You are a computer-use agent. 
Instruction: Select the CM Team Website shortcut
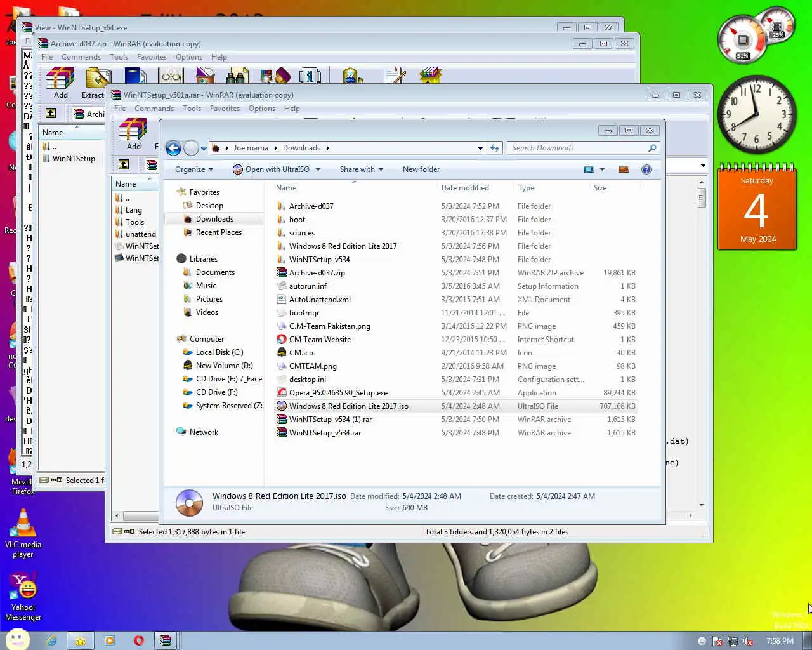[x=320, y=340]
